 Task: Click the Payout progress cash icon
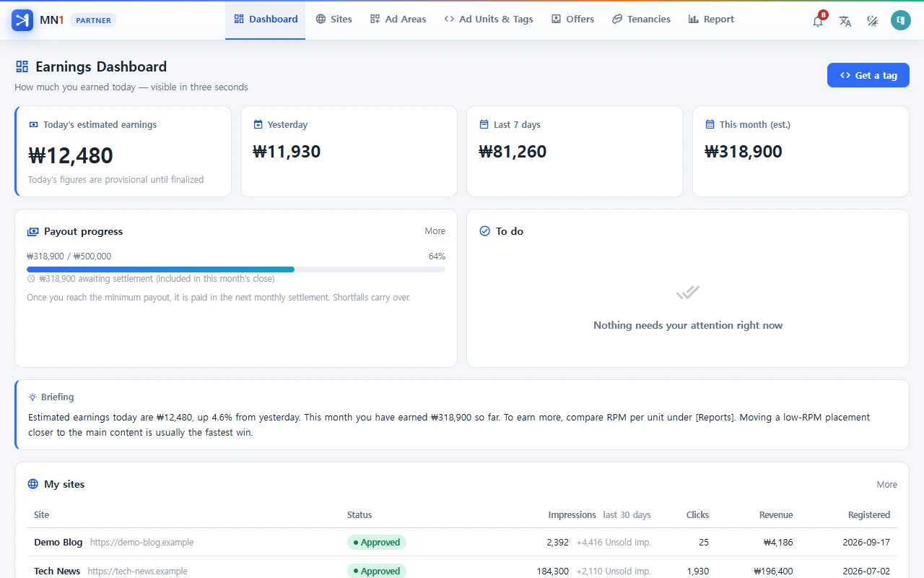pyautogui.click(x=32, y=232)
